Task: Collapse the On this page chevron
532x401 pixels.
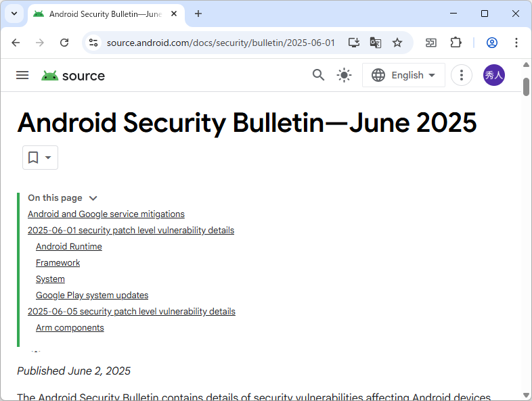Action: (x=93, y=198)
